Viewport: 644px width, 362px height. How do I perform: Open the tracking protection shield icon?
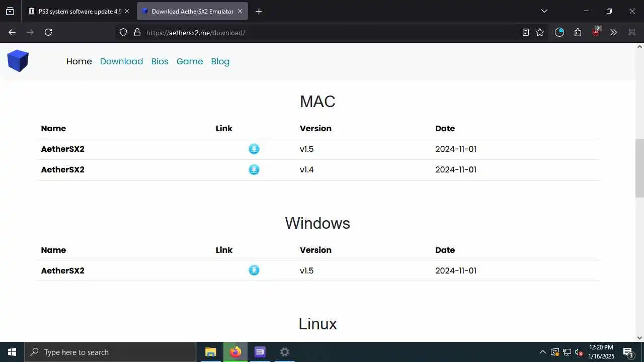pyautogui.click(x=123, y=32)
